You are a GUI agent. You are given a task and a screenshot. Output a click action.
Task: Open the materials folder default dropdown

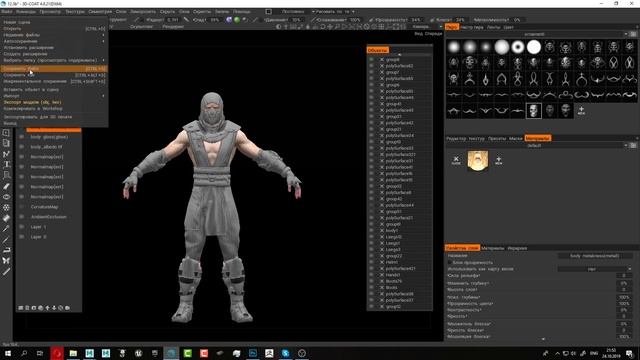625,145
